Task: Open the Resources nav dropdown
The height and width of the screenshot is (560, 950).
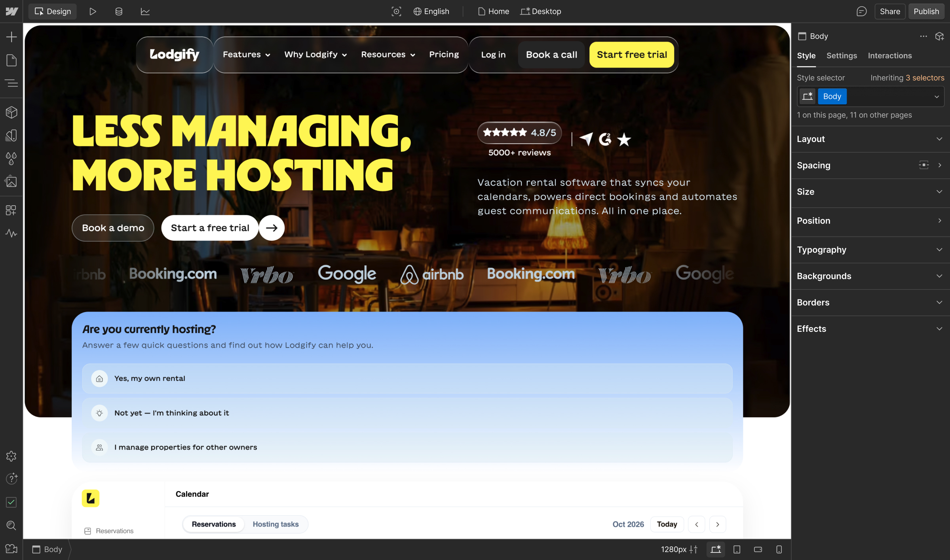Action: tap(388, 55)
